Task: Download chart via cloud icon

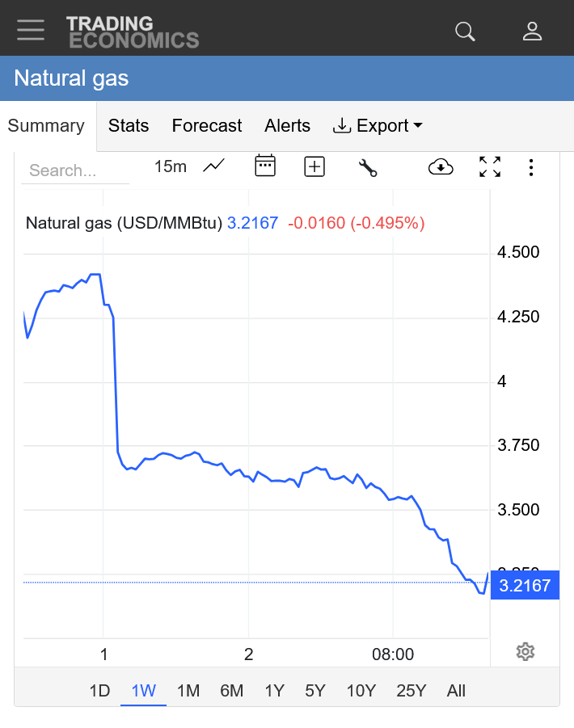Action: coord(441,167)
